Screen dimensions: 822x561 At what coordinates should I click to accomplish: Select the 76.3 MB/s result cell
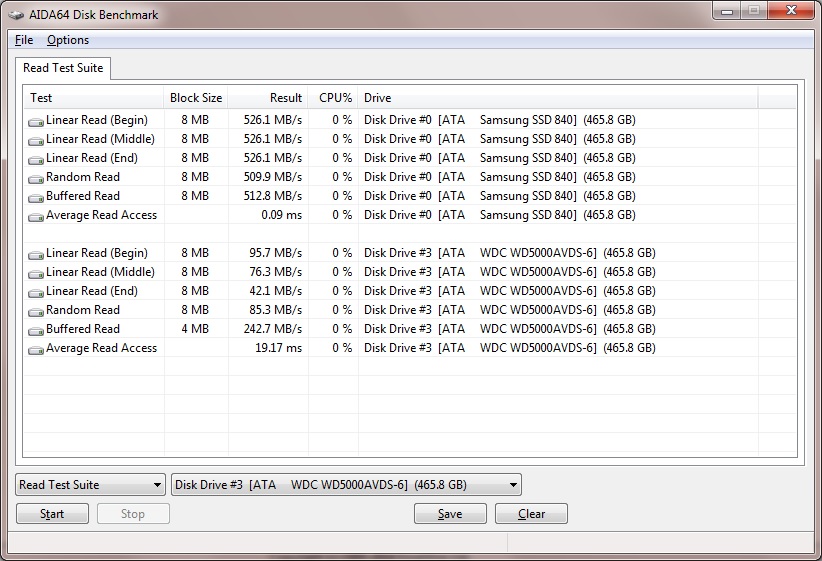[276, 272]
